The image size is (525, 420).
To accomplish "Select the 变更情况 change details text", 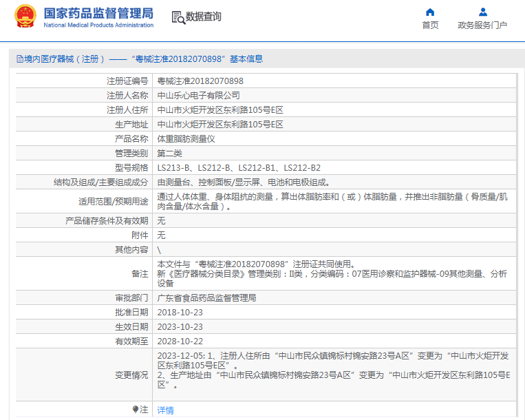I will (x=334, y=370).
